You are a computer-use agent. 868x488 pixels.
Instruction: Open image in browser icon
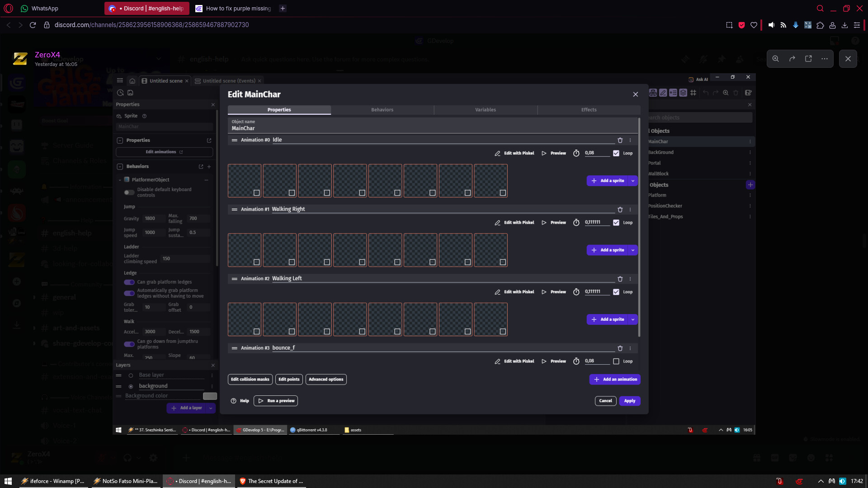pyautogui.click(x=808, y=59)
